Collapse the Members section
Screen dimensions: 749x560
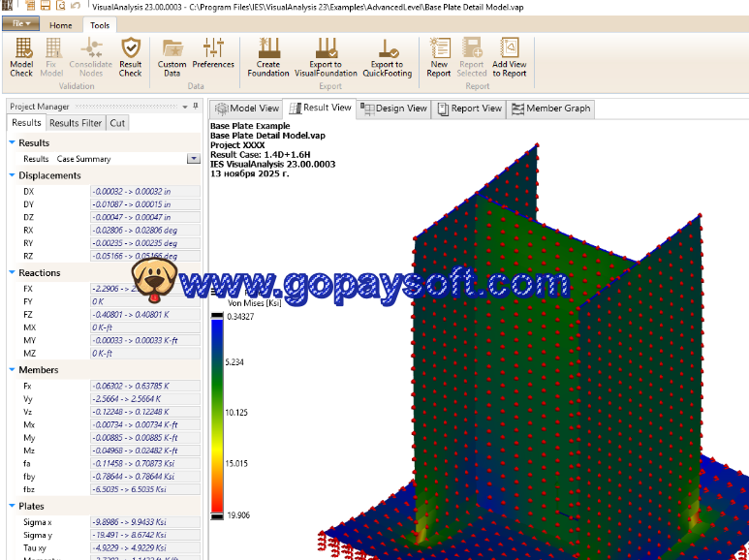click(12, 369)
